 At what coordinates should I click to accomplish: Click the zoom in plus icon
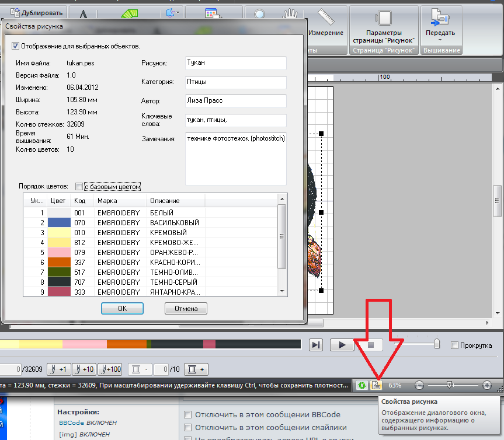click(487, 385)
